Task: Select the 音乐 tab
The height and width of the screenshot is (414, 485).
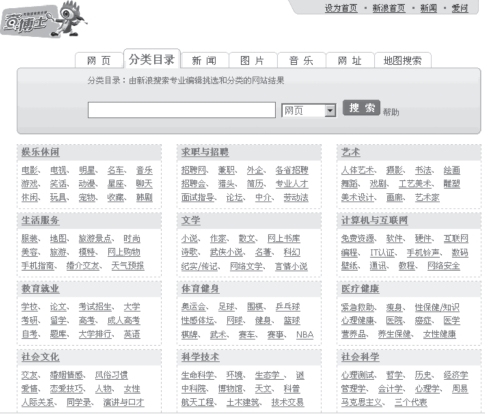Action: click(x=301, y=60)
